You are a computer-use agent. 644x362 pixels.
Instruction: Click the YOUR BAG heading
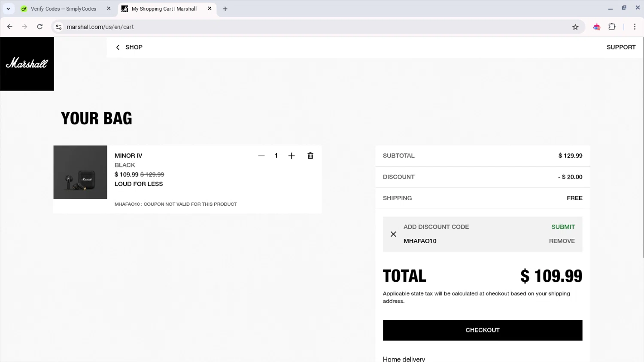click(97, 118)
